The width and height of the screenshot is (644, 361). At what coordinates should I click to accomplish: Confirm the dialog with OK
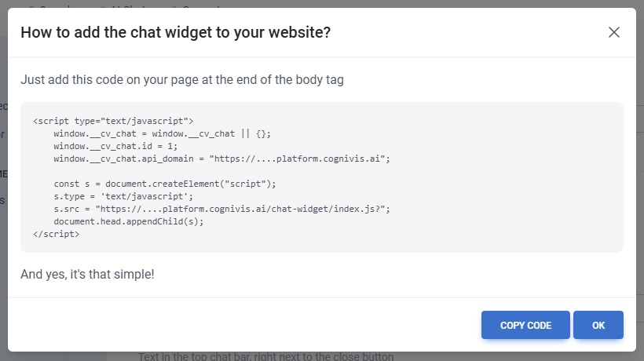point(598,325)
